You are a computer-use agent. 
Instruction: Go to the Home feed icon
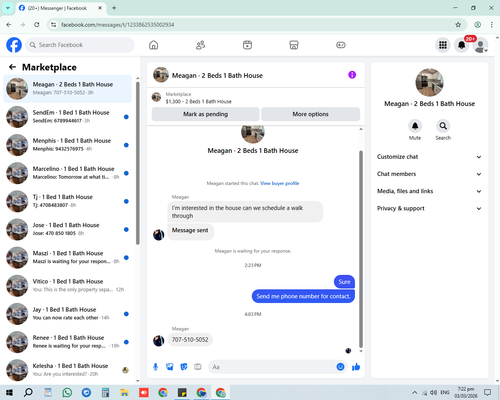[x=154, y=45]
